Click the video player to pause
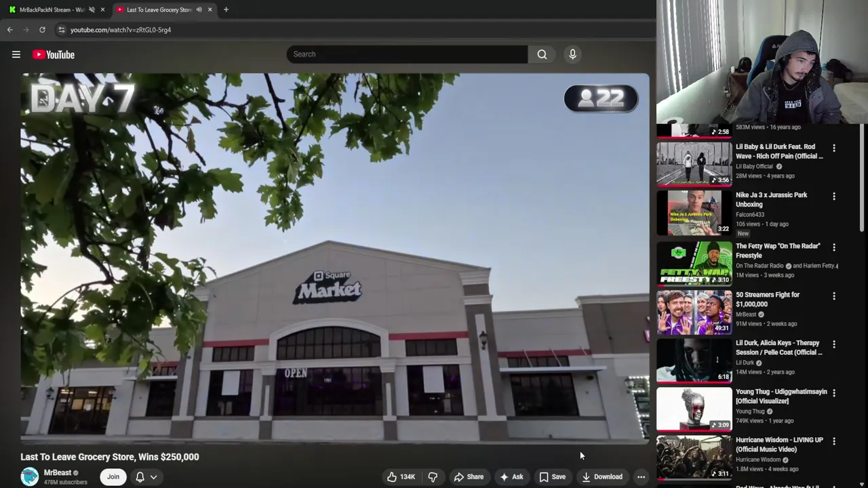The height and width of the screenshot is (488, 868). pos(335,258)
